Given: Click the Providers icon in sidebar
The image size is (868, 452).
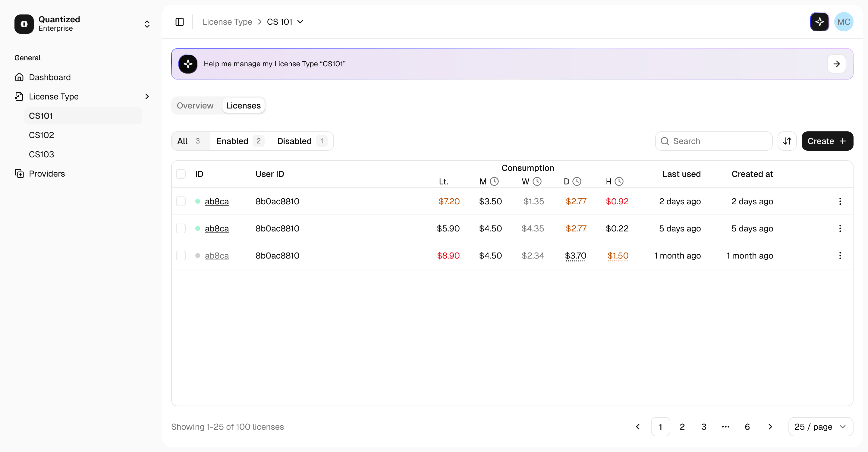Looking at the screenshot, I should [19, 174].
